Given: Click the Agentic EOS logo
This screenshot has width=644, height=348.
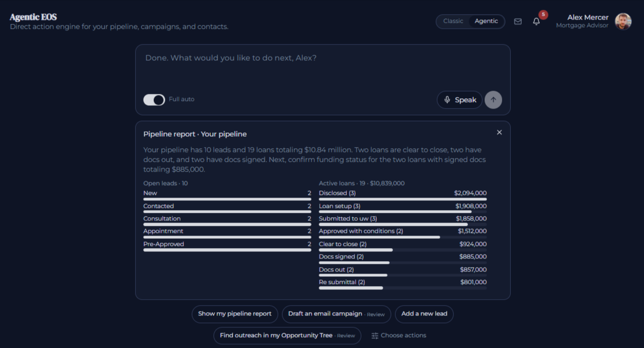Looking at the screenshot, I should [x=33, y=17].
